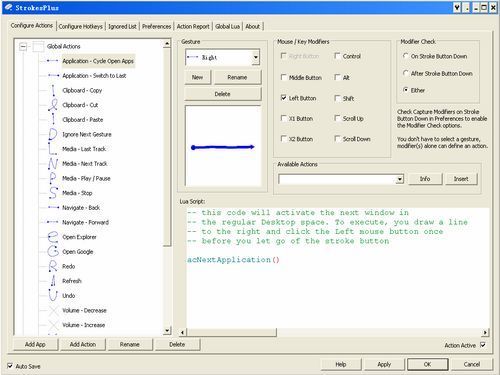Click the Undo U gesture icon
The image size is (500, 375).
(x=53, y=295)
